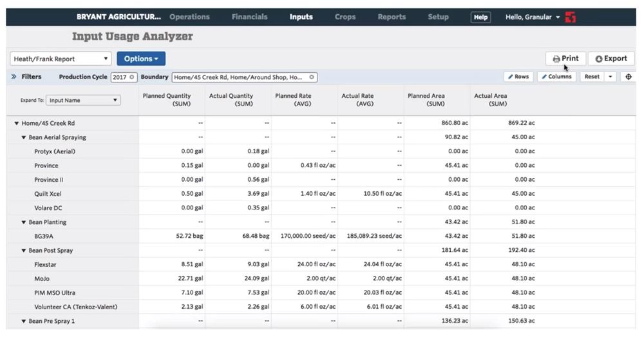Click the 869.22 ac actual area
The image size is (644, 337).
(521, 123)
